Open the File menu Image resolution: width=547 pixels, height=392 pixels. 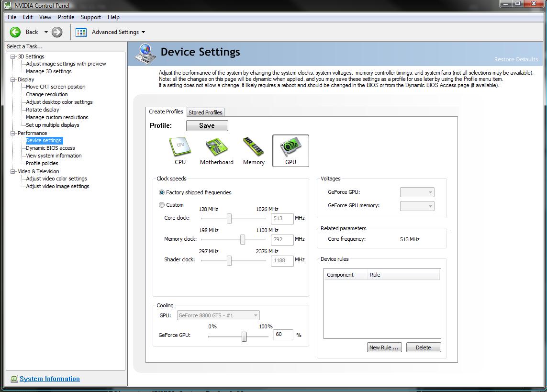tap(12, 17)
